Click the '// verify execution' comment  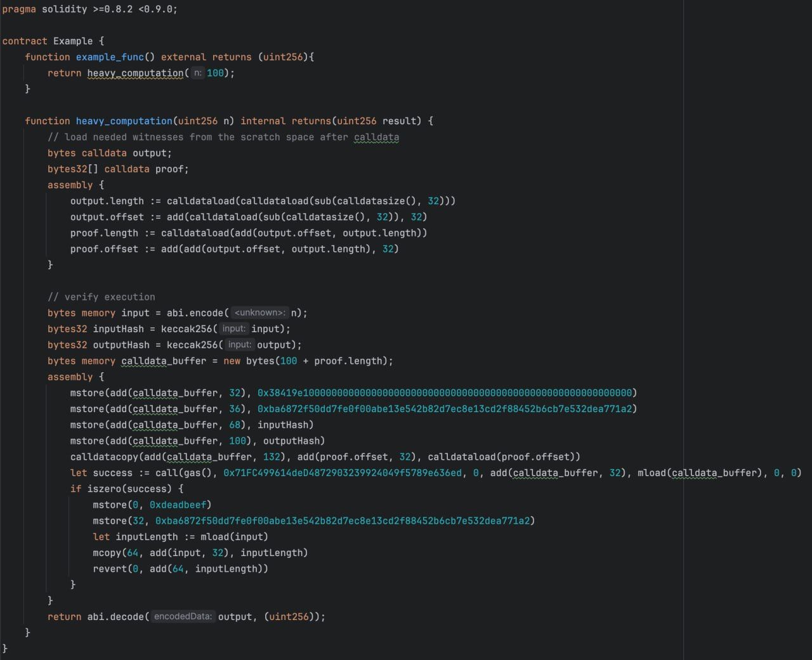pos(101,297)
